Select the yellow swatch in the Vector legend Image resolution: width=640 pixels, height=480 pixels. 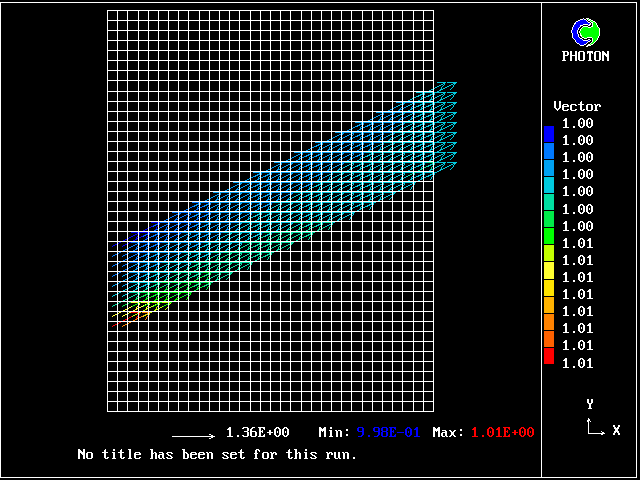548,270
